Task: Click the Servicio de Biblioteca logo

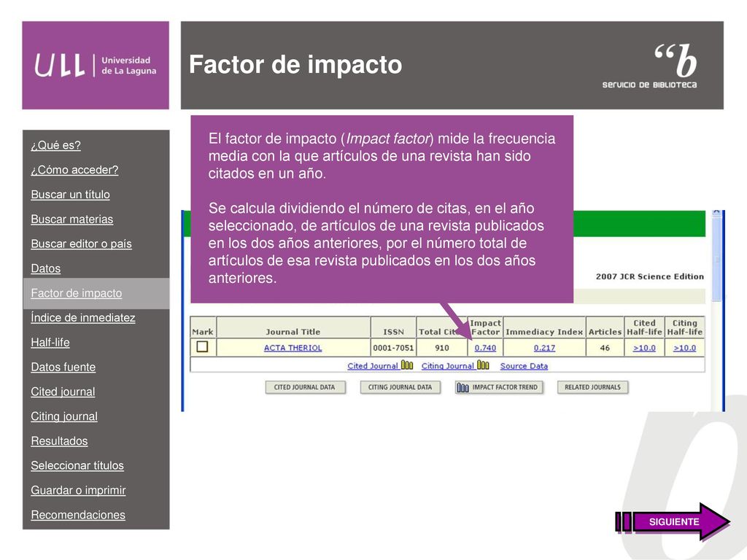Action: (x=650, y=66)
